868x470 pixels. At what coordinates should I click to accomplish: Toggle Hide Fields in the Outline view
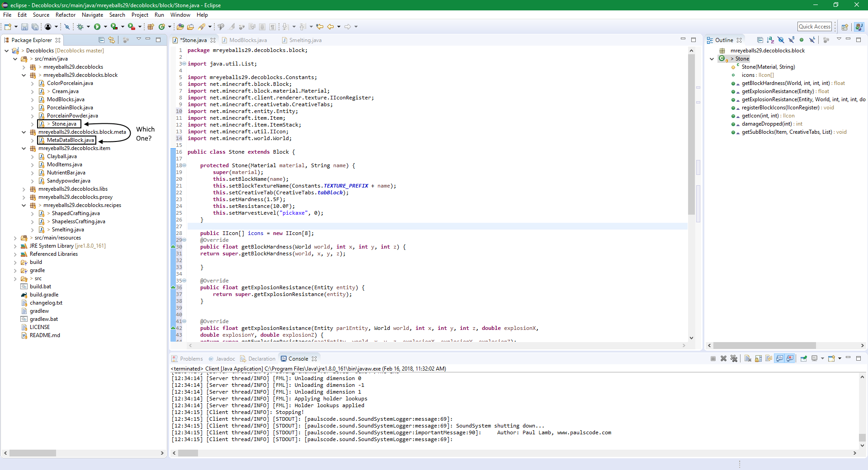point(781,40)
